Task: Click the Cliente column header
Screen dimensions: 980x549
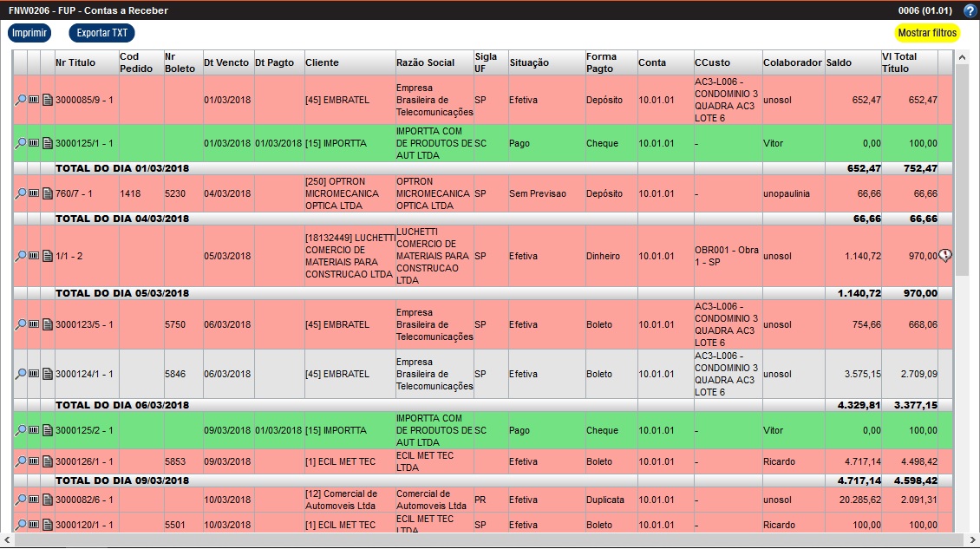Action: (x=322, y=62)
